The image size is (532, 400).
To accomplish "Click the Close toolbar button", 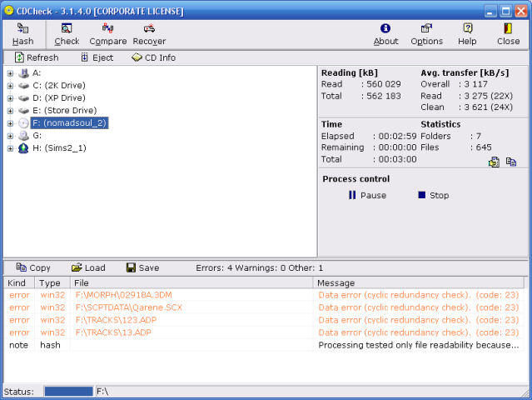I will (x=508, y=34).
